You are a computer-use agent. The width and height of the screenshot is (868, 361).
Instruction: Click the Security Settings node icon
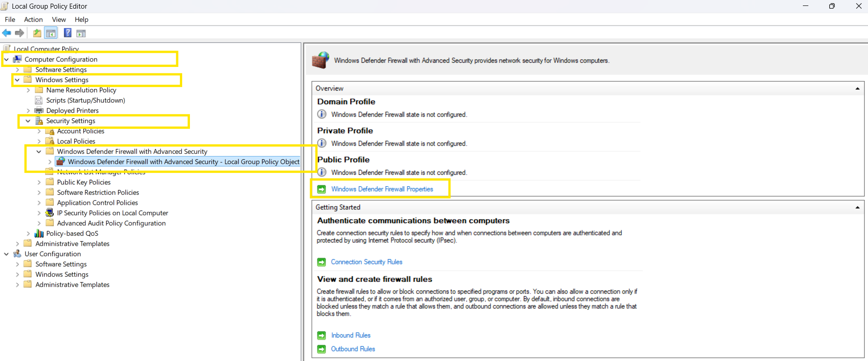point(39,121)
